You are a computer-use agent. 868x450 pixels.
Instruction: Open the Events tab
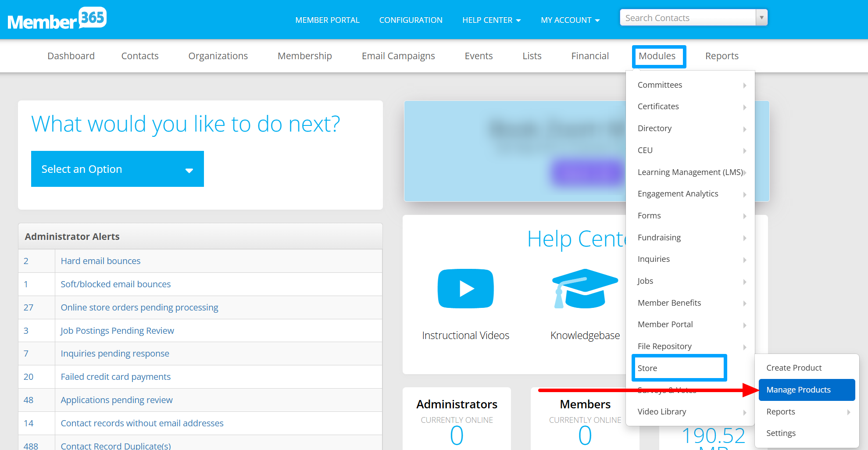coord(479,56)
